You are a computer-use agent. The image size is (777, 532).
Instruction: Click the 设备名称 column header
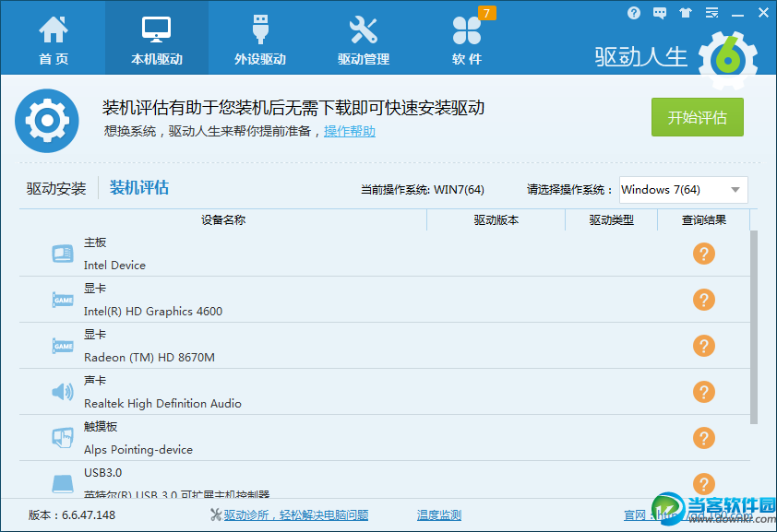223,219
